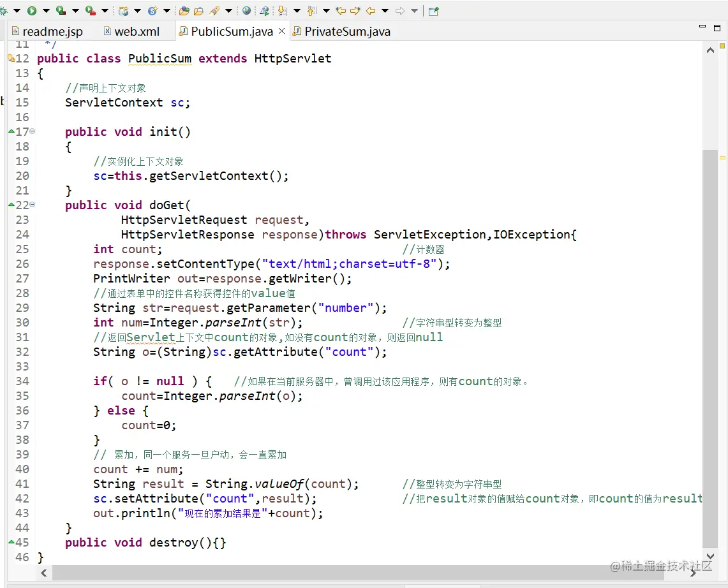Click the Forward navigation arrow

pyautogui.click(x=400, y=11)
